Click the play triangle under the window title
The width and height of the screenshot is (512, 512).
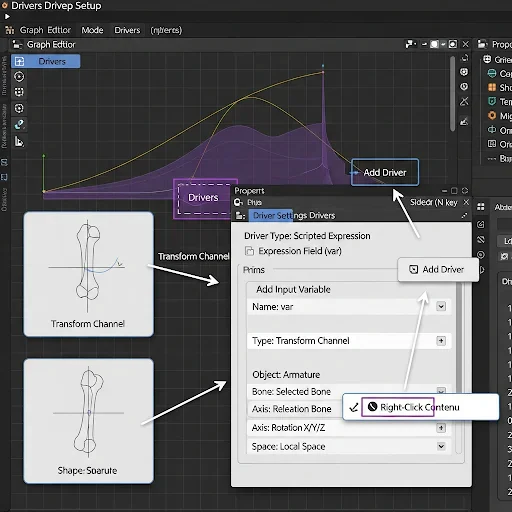pyautogui.click(x=7, y=16)
